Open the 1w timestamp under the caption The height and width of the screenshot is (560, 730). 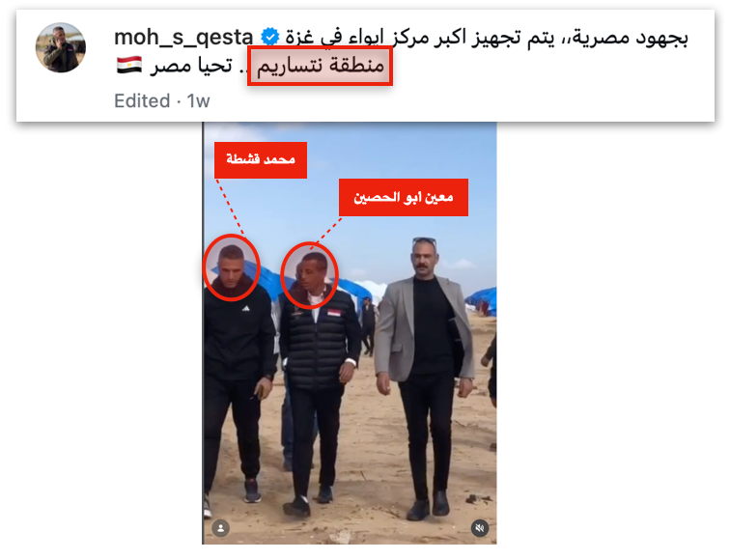click(x=198, y=101)
